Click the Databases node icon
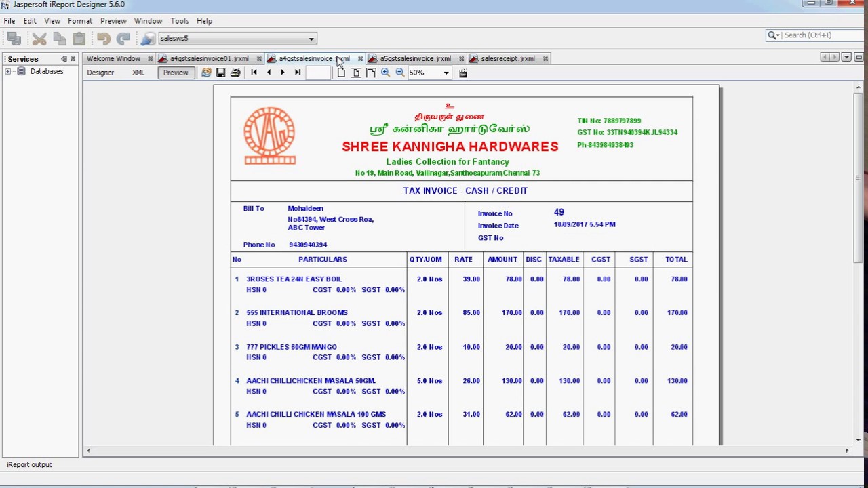This screenshot has height=488, width=868. [22, 71]
